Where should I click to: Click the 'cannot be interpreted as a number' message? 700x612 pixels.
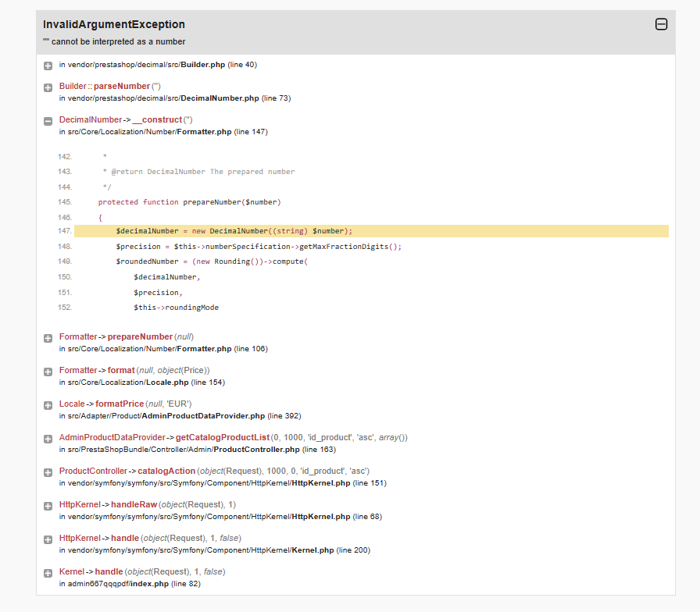pyautogui.click(x=114, y=41)
